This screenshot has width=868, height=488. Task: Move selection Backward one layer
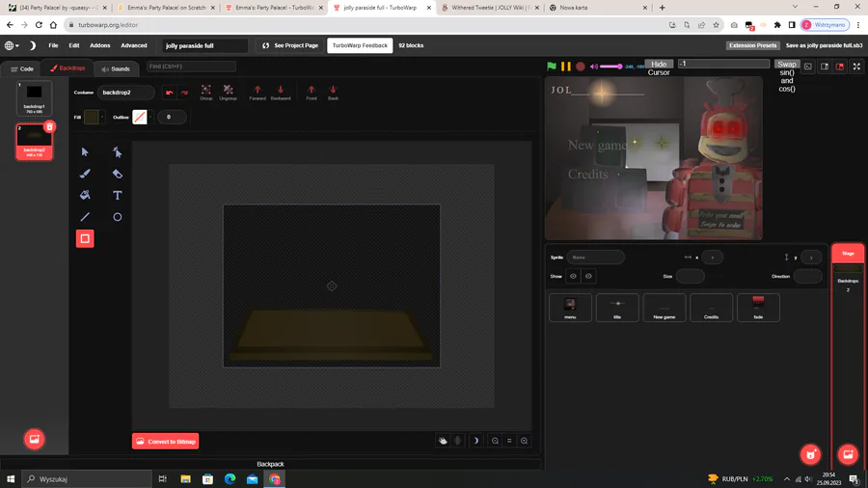[281, 93]
